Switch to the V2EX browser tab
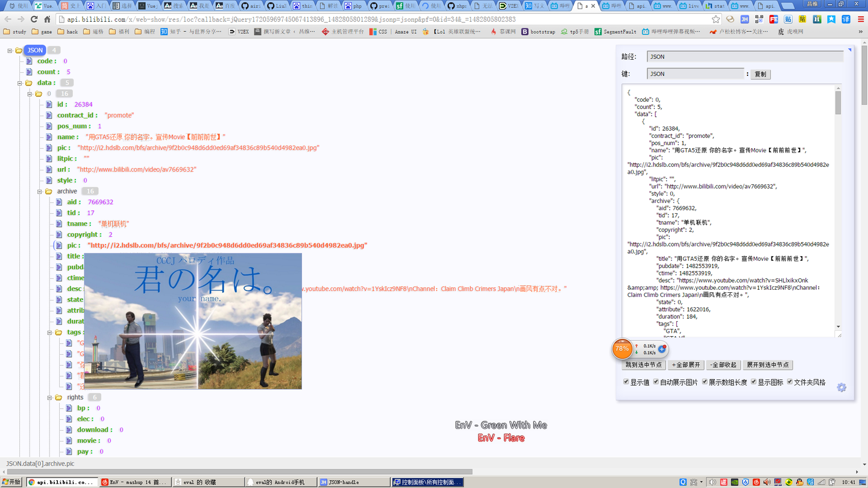 point(509,5)
